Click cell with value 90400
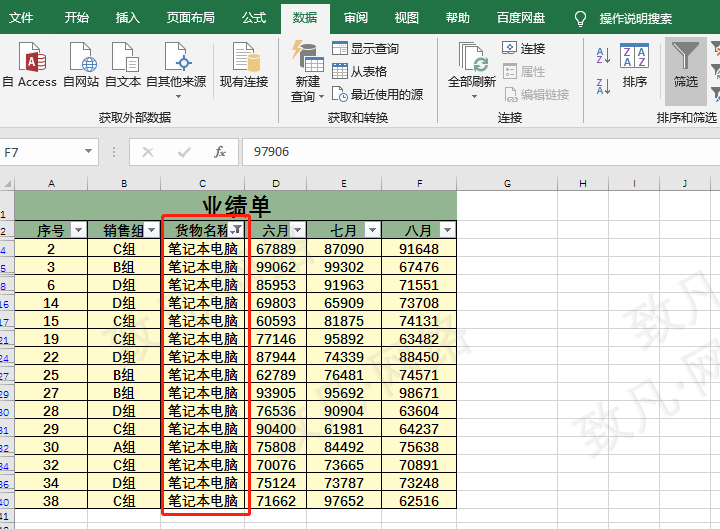Screen dimensions: 720x529 click(x=276, y=429)
